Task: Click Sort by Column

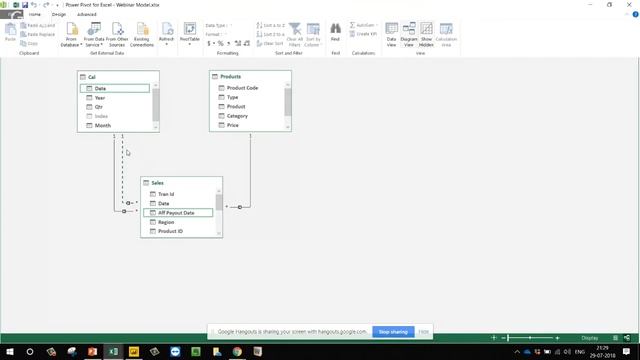Action: point(313,35)
